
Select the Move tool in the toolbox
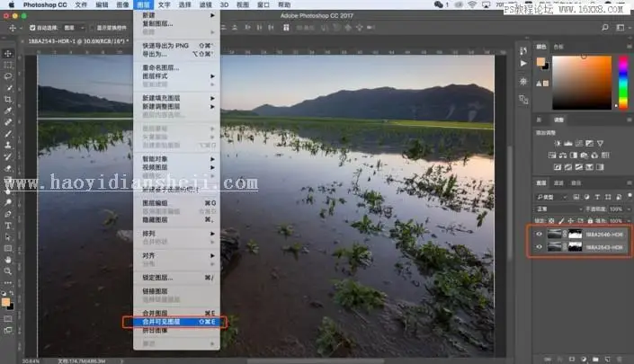click(8, 53)
